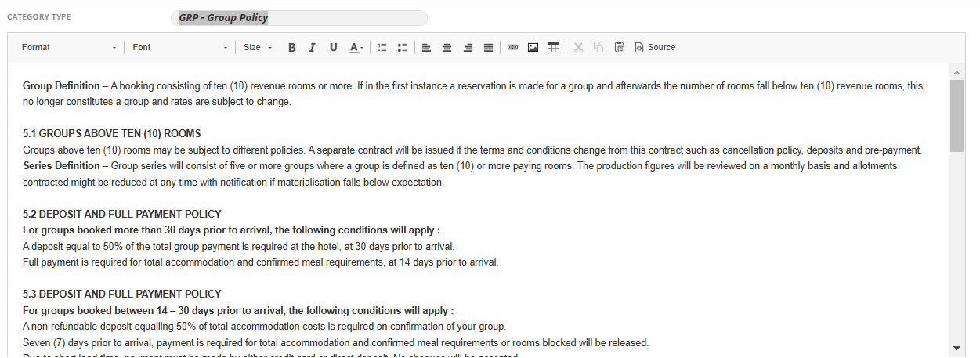The image size is (980, 358).
Task: Open the Size dropdown
Action: tap(257, 48)
